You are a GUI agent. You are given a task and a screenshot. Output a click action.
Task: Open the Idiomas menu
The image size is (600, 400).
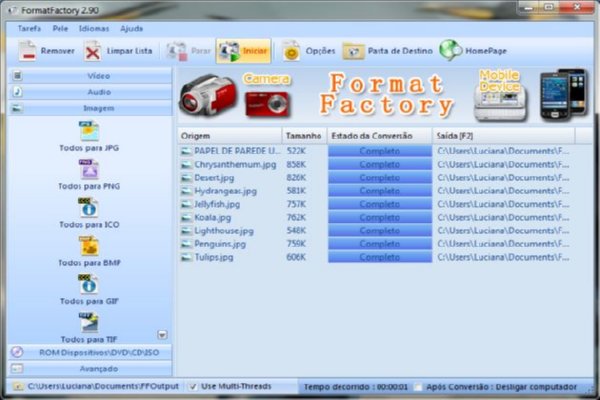coord(94,29)
